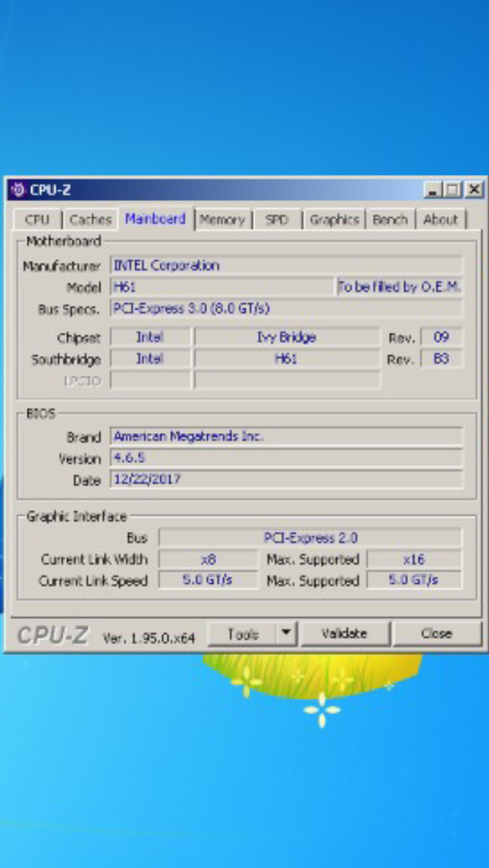
Task: Click the Current Link Speed 5.0 GT/s value
Action: [209, 580]
